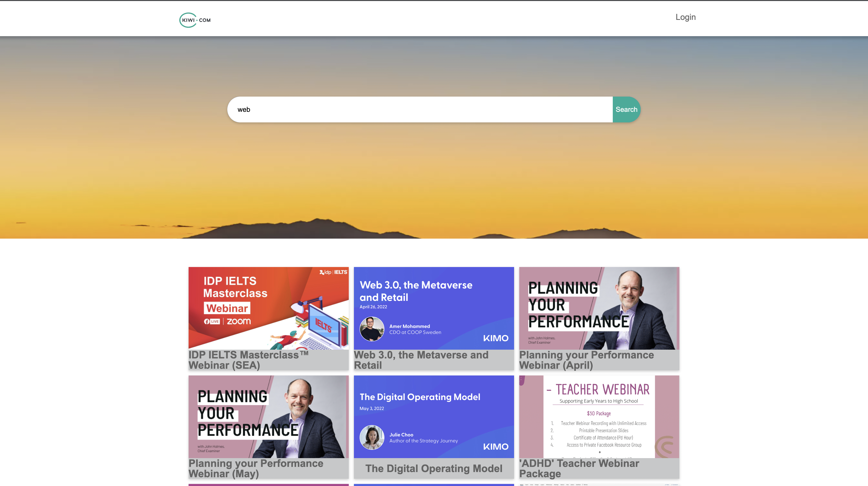Click the Zoom logo on IELTS card
Viewport: 868px width, 486px height.
(238, 321)
